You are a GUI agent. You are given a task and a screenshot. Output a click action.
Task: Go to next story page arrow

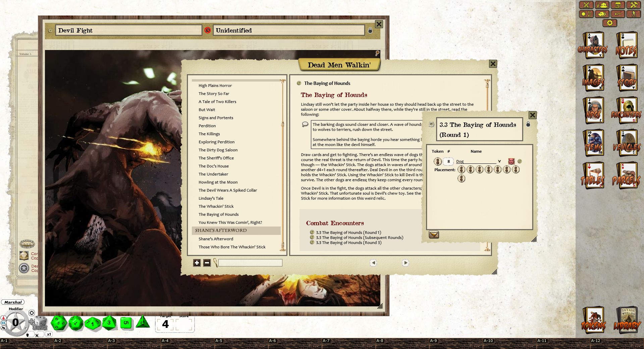(x=405, y=263)
